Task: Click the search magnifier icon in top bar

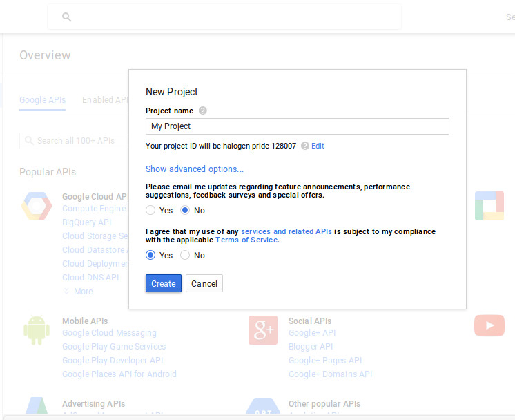Action: point(67,17)
